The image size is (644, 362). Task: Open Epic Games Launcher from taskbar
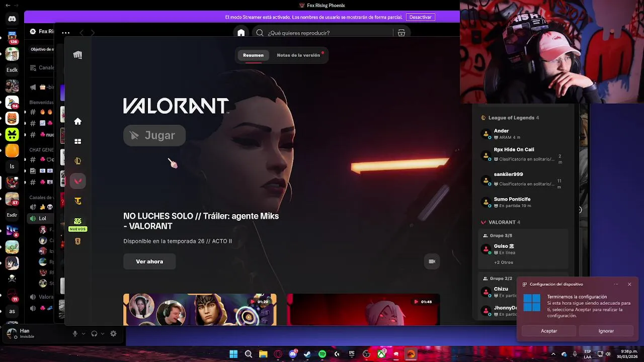352,354
